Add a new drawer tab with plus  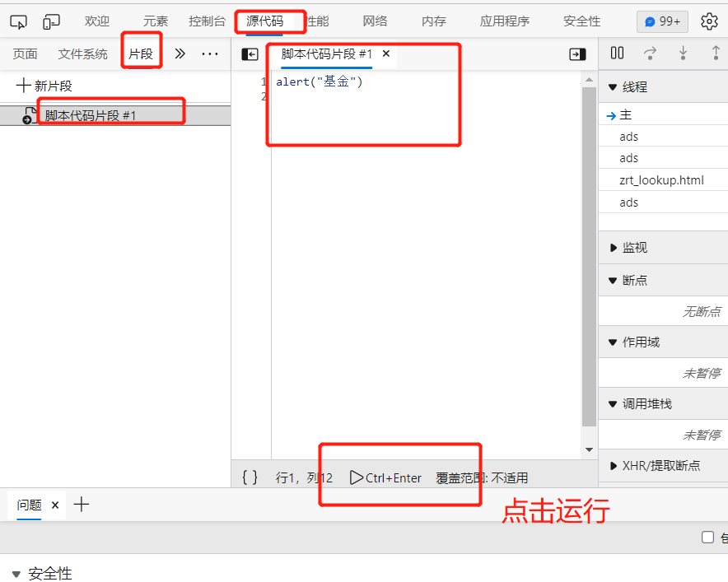[x=82, y=504]
